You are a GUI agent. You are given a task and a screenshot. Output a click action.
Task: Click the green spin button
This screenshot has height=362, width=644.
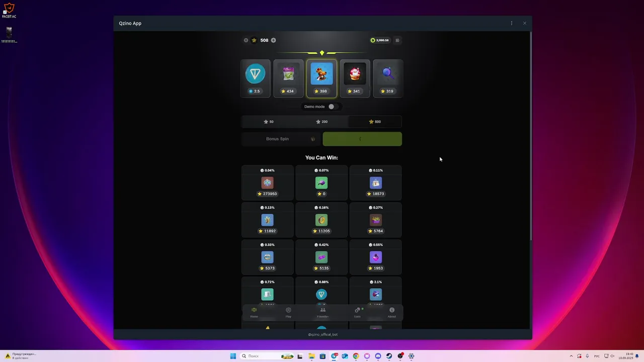coord(362,139)
